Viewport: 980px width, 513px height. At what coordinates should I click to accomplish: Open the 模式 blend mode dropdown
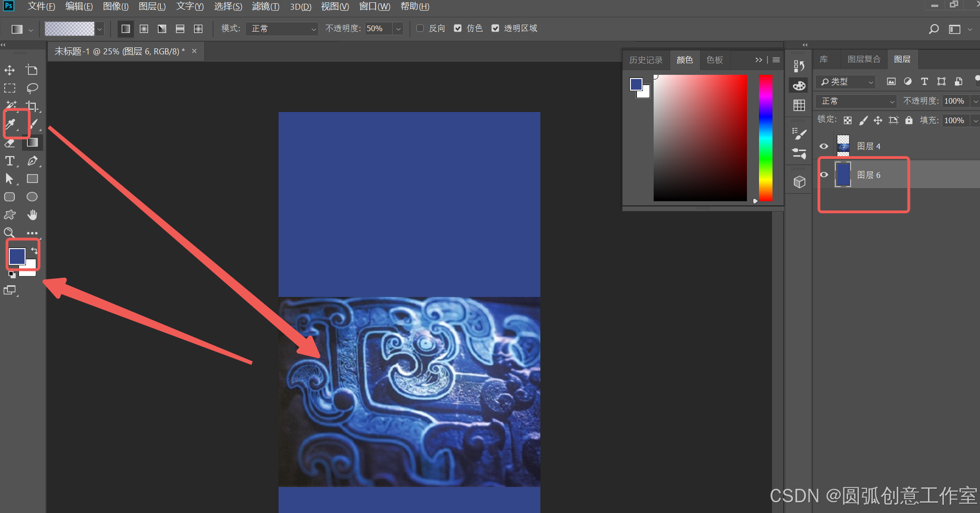click(x=281, y=29)
